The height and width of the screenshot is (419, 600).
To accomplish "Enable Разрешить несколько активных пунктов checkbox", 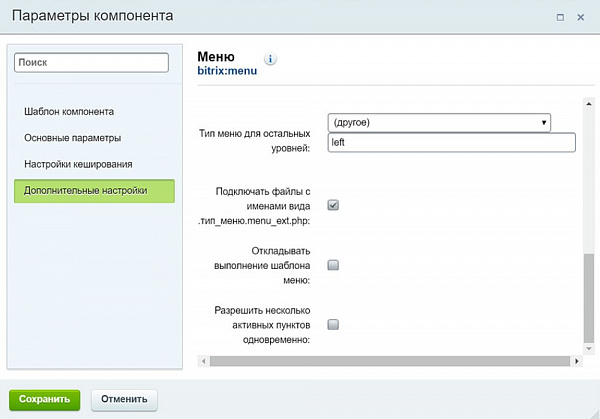I will coord(333,324).
